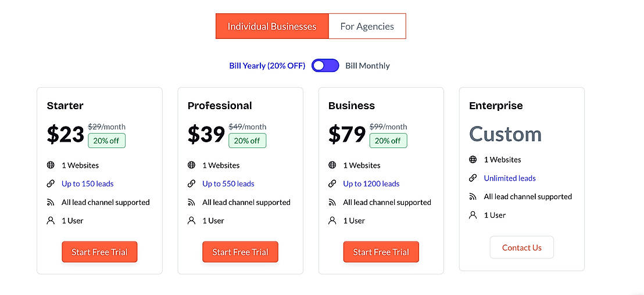Image resolution: width=644 pixels, height=295 pixels.
Task: Click the user icon in Starter plan
Action: (51, 221)
